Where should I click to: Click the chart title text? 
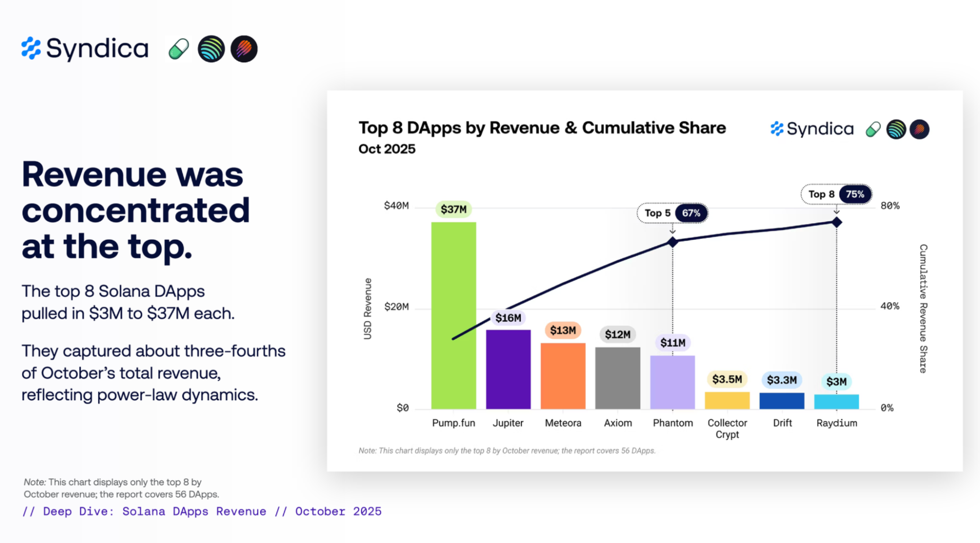click(x=542, y=128)
